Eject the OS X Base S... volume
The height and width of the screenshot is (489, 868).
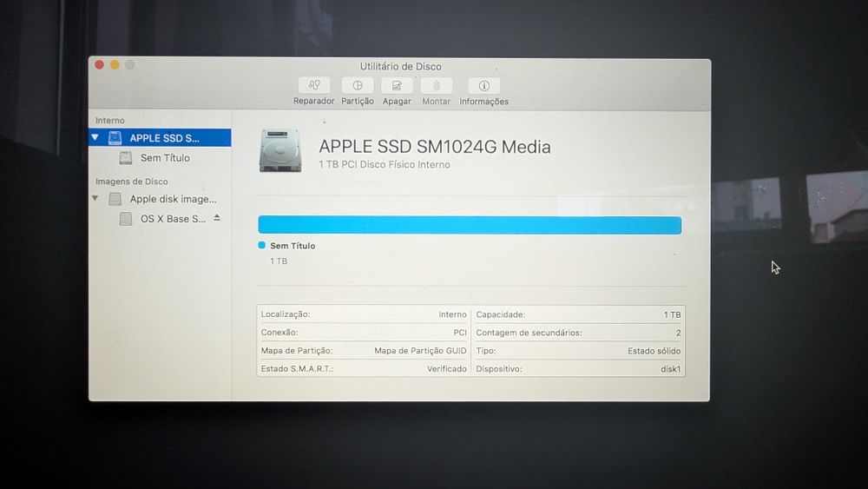coord(217,218)
